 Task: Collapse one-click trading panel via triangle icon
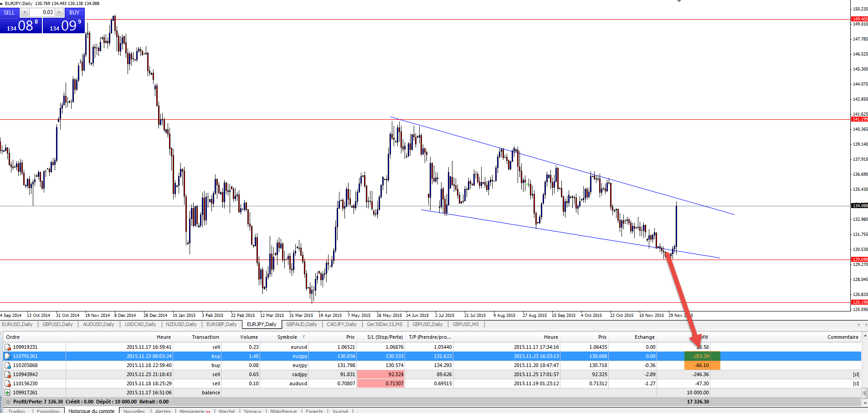[x=2, y=3]
